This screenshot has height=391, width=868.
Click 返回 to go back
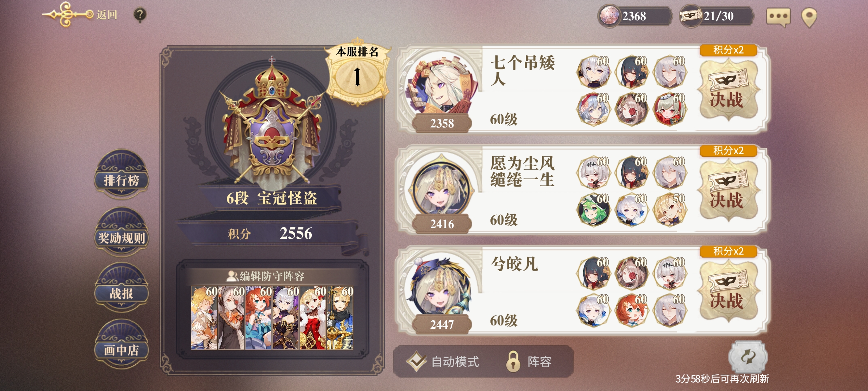[x=107, y=15]
